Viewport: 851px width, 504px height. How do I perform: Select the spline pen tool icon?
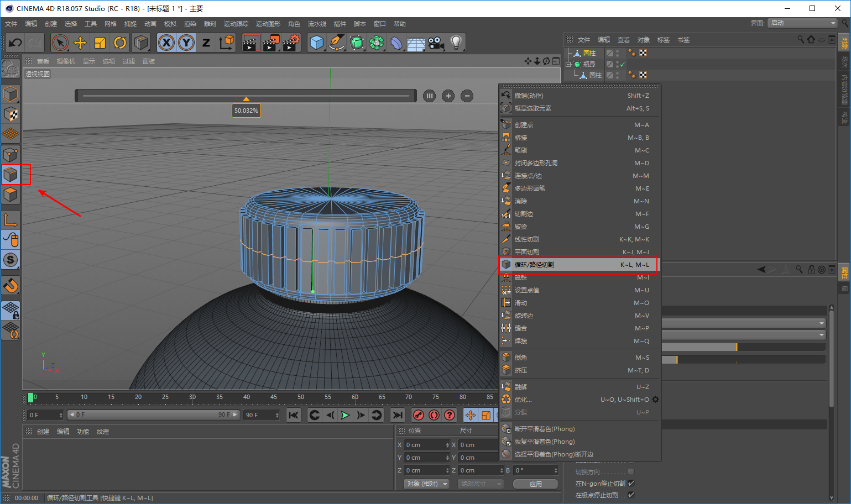click(337, 43)
